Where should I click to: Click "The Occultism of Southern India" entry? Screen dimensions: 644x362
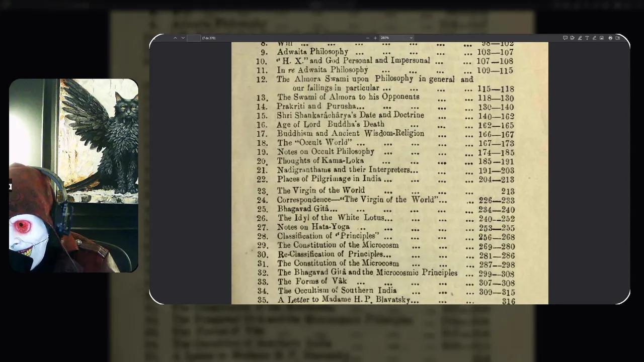coord(337,291)
